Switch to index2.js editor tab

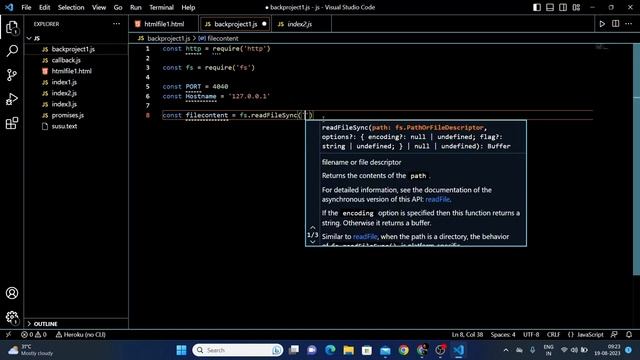click(300, 24)
